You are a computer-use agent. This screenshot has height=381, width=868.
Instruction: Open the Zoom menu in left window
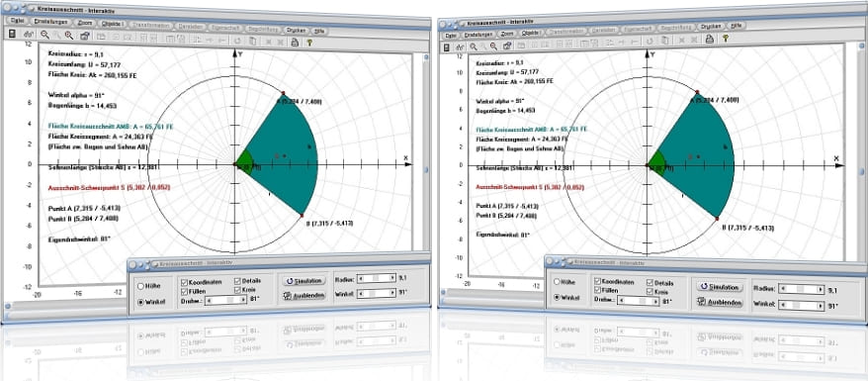[x=85, y=23]
